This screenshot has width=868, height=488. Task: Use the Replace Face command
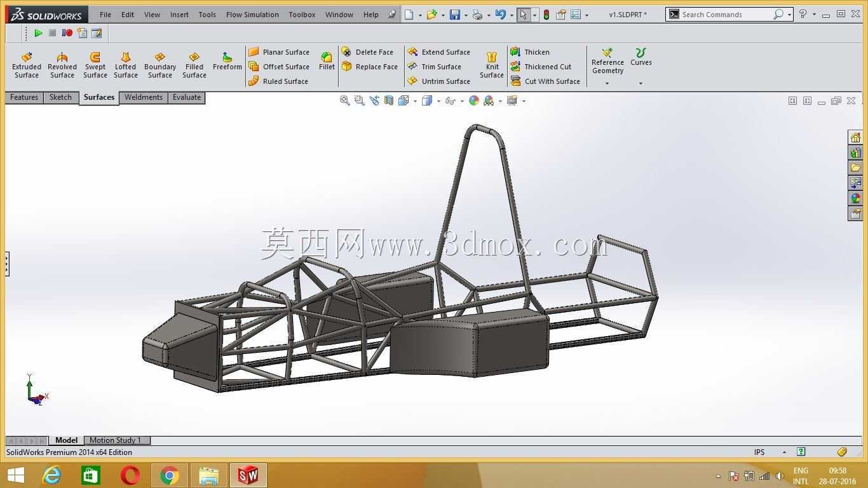click(x=369, y=67)
